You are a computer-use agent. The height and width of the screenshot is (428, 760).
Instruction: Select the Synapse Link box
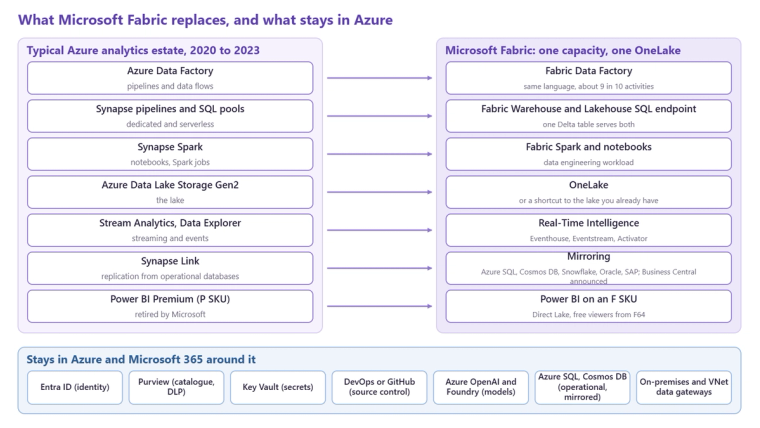[170, 268]
